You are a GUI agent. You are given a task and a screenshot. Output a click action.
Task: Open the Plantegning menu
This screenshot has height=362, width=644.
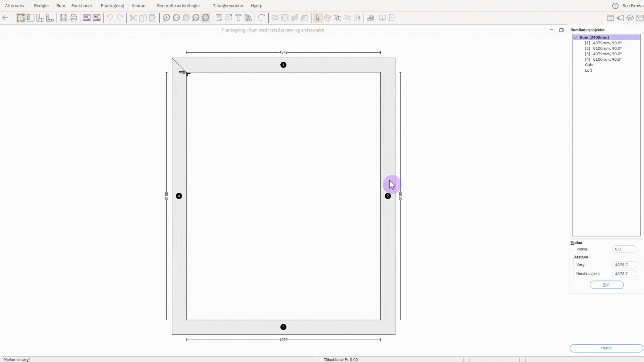[112, 6]
